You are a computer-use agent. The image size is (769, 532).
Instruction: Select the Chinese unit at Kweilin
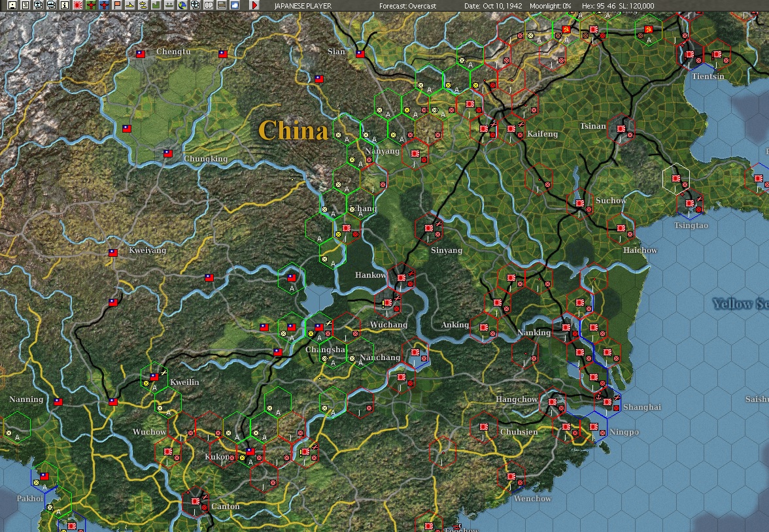click(x=154, y=377)
